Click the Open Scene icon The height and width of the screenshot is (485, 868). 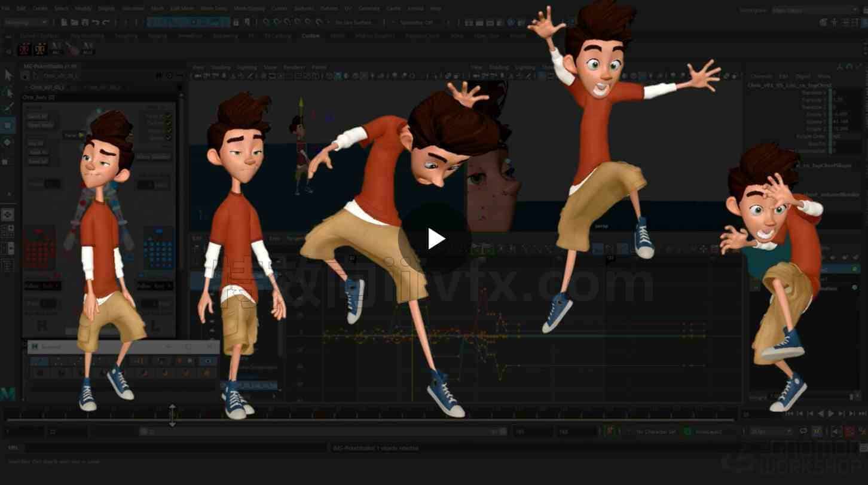(75, 22)
